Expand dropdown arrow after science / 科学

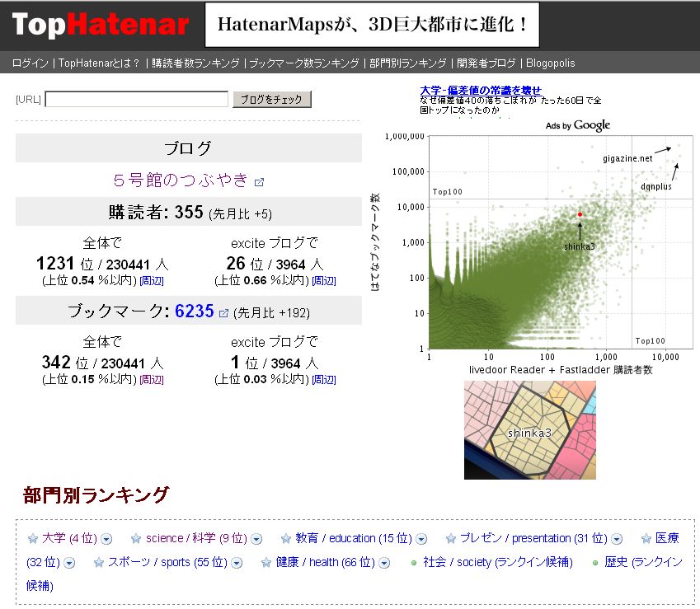tap(256, 539)
